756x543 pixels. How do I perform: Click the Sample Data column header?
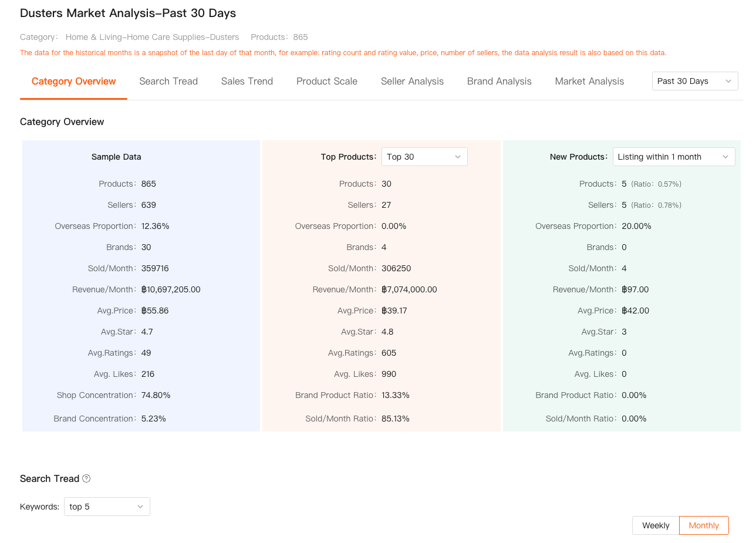click(x=116, y=157)
